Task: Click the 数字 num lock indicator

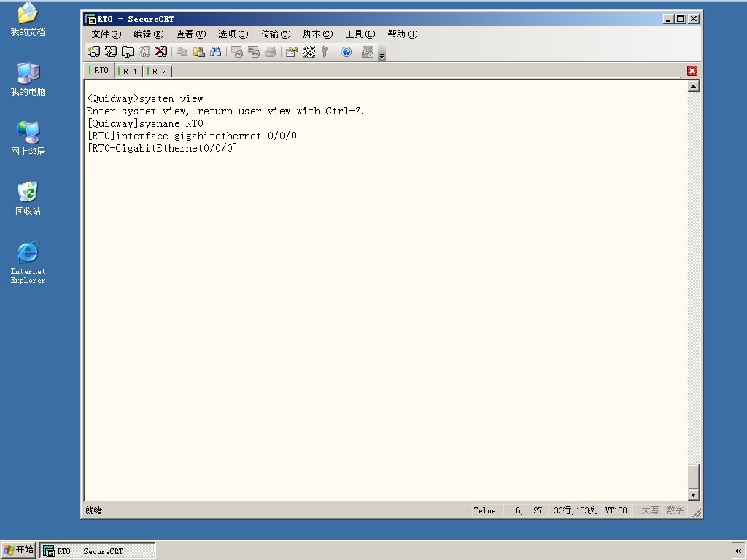Action: 675,510
